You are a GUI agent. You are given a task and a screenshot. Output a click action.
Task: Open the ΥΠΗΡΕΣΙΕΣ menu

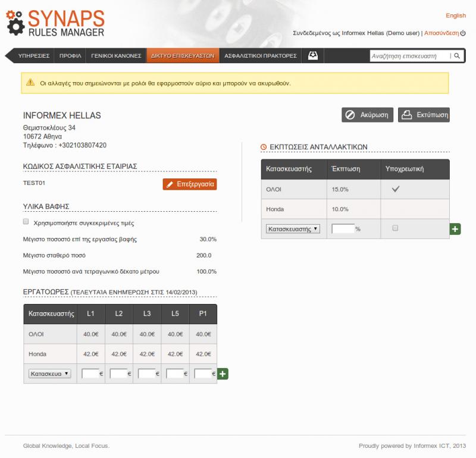34,56
